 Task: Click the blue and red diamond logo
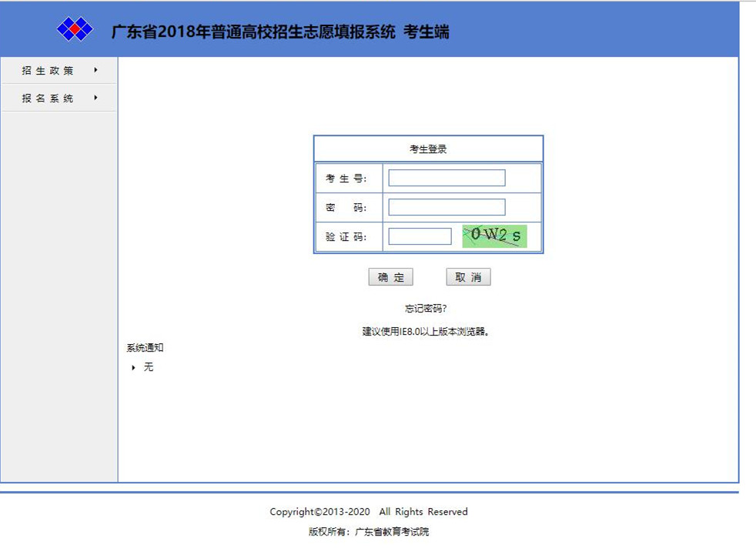75,30
